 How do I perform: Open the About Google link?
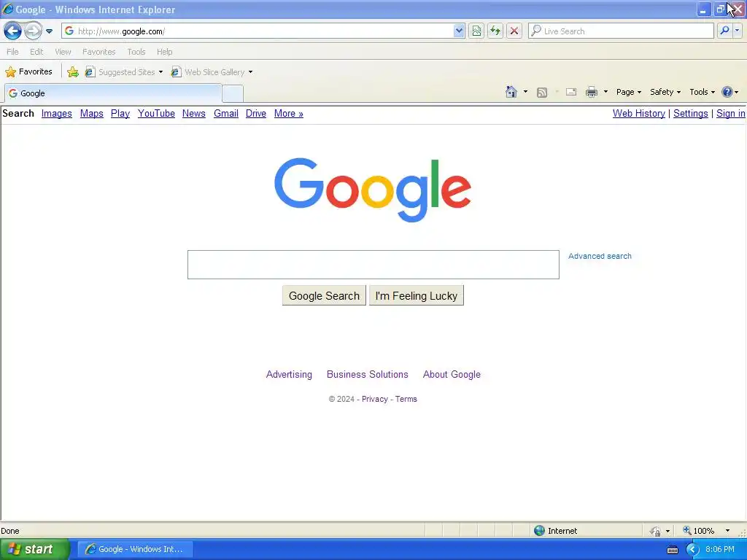pos(452,374)
